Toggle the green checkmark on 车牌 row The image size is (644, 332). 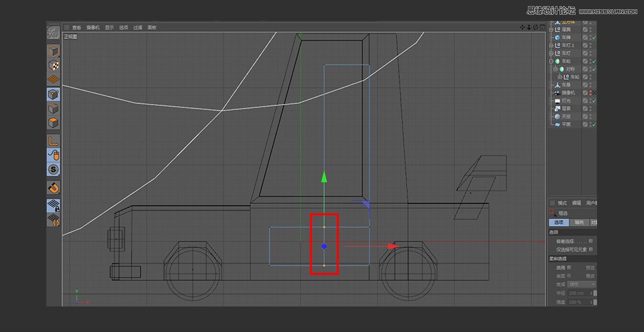click(594, 38)
